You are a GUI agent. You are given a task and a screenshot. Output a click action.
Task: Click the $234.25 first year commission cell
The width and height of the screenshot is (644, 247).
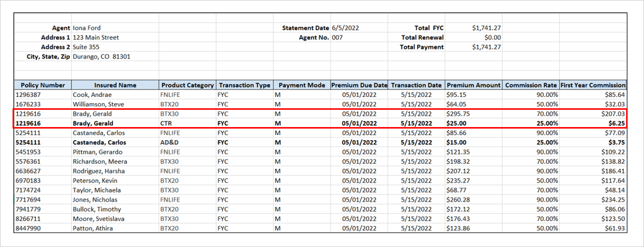(613, 200)
